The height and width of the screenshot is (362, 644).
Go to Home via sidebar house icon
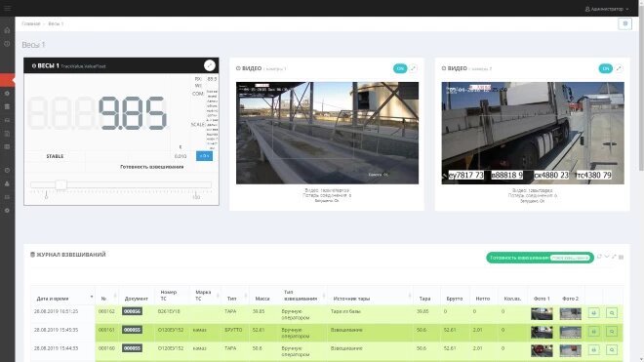coord(7,30)
